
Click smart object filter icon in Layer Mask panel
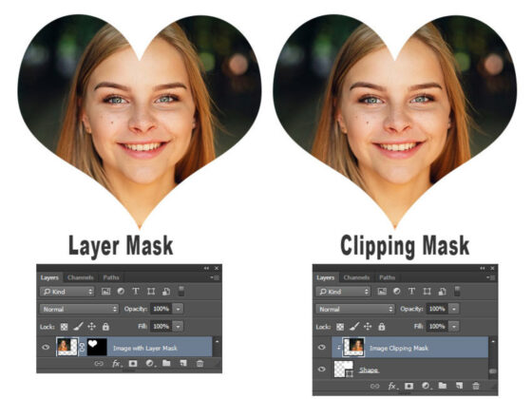166,292
